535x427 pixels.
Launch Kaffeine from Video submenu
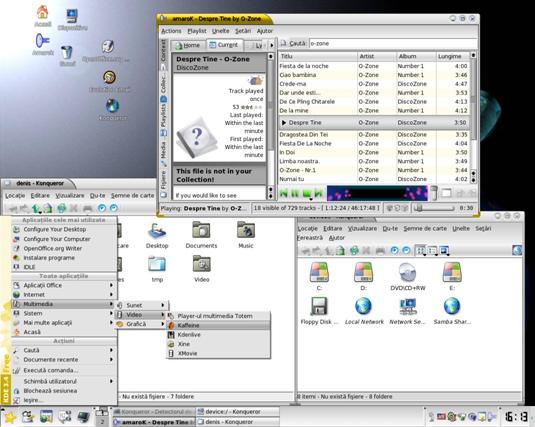pyautogui.click(x=218, y=325)
